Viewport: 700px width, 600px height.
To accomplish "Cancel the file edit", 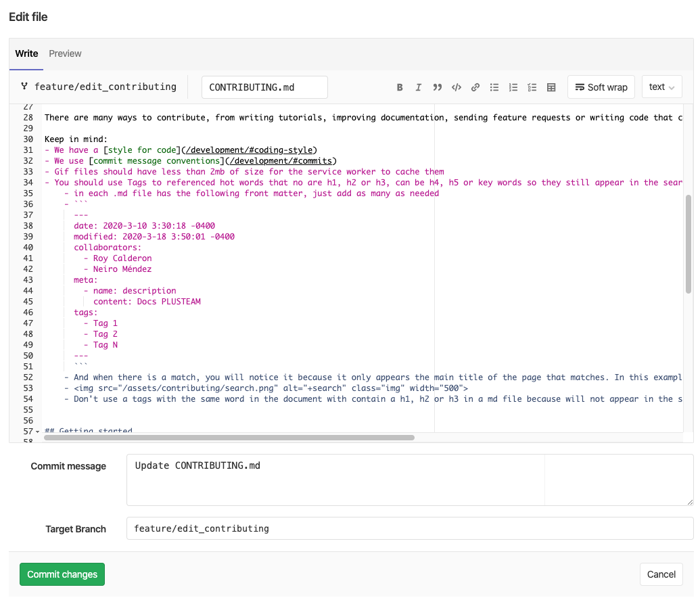I will (x=661, y=574).
